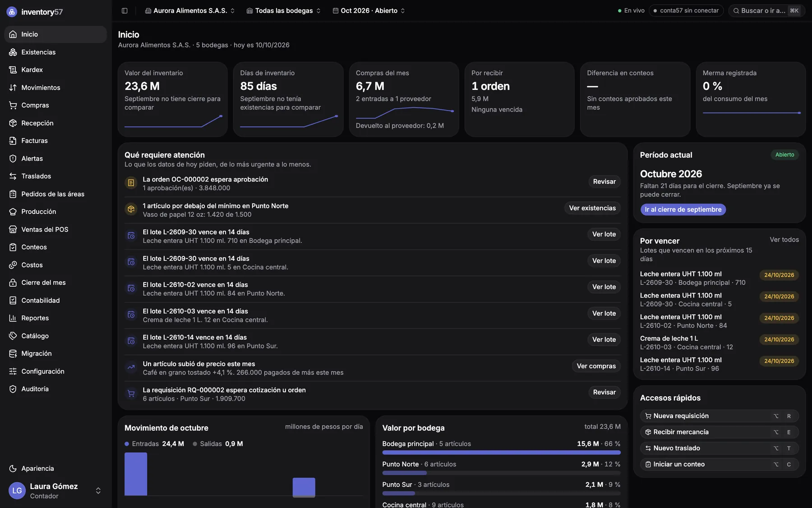812x508 pixels.
Task: Open Traslados in the sidebar
Action: [x=55, y=176]
